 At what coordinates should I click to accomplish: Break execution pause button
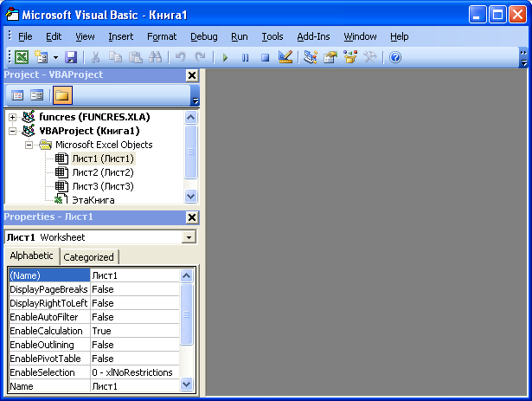pos(245,57)
